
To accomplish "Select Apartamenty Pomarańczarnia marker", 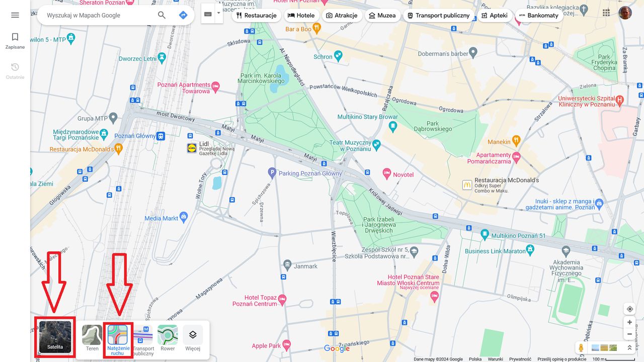I will pos(516,158).
